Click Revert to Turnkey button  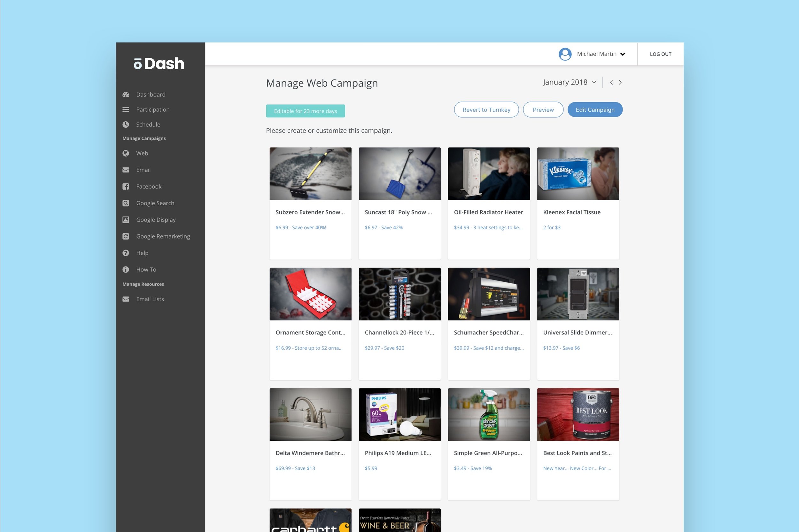point(486,110)
